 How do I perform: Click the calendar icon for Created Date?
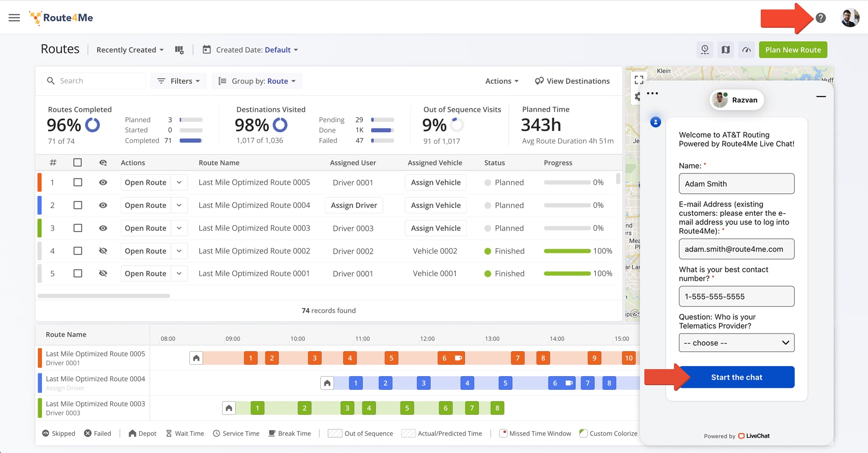click(206, 50)
